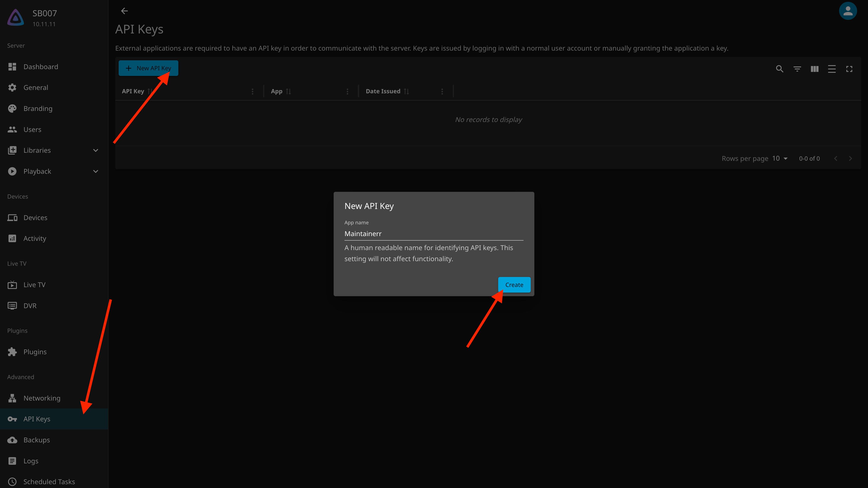Open General settings in sidebar
The width and height of the screenshot is (868, 488).
point(54,88)
